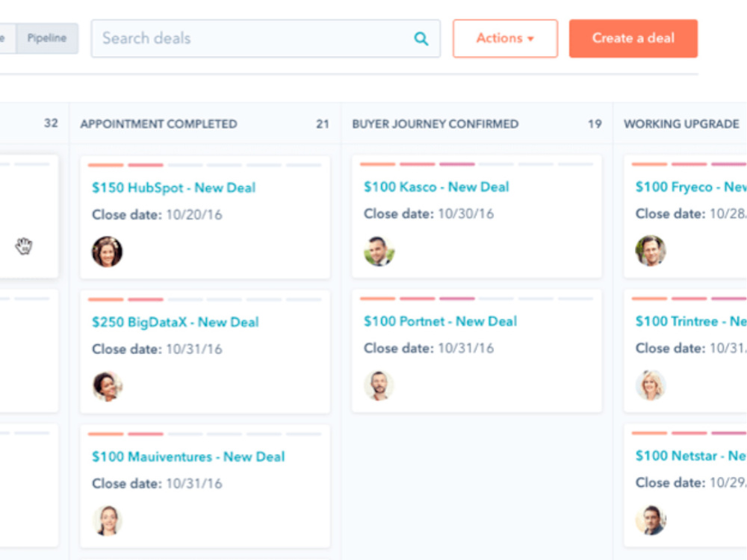
Task: Click the Working Upgrade column header
Action: (682, 124)
